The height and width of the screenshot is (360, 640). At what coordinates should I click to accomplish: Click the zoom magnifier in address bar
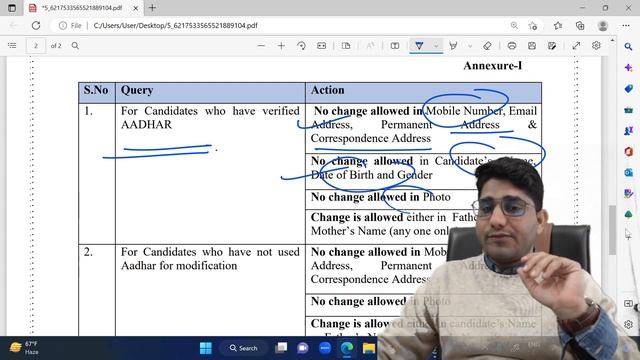coord(514,25)
